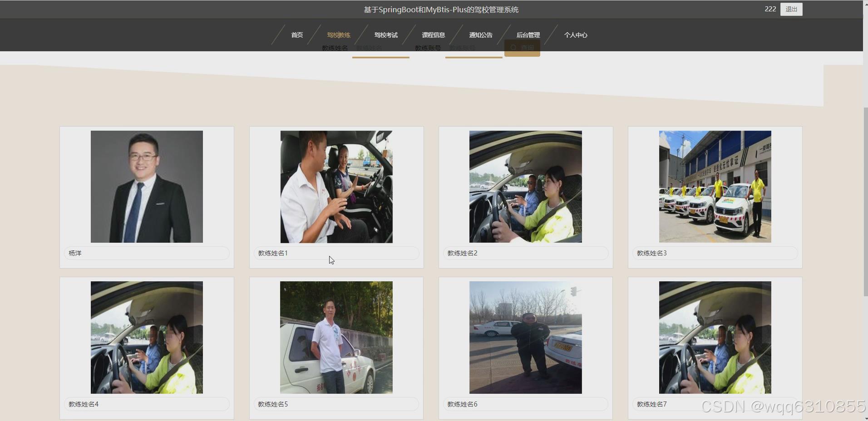Image resolution: width=868 pixels, height=421 pixels.
Task: Open the photo of coach 杨洋
Action: click(147, 186)
